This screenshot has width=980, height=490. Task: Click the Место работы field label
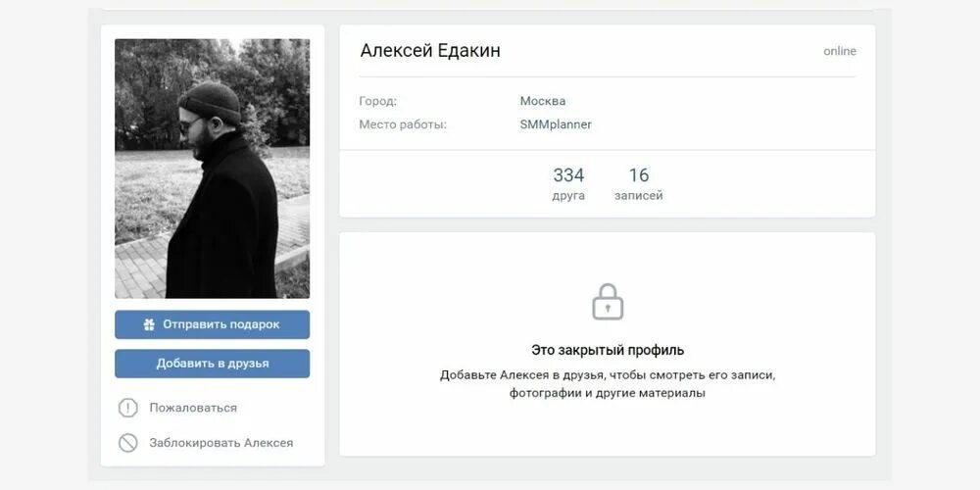[x=402, y=124]
